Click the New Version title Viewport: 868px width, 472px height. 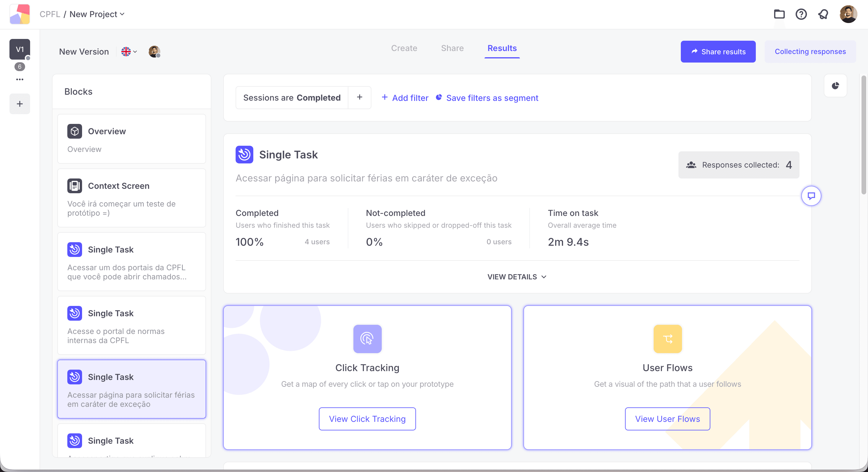[84, 52]
